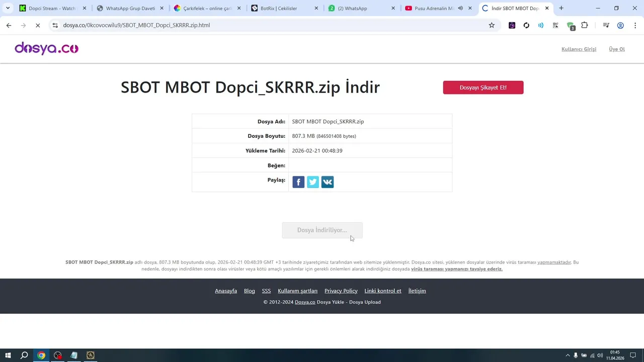Open Dosya.co link in copyright line

click(305, 302)
